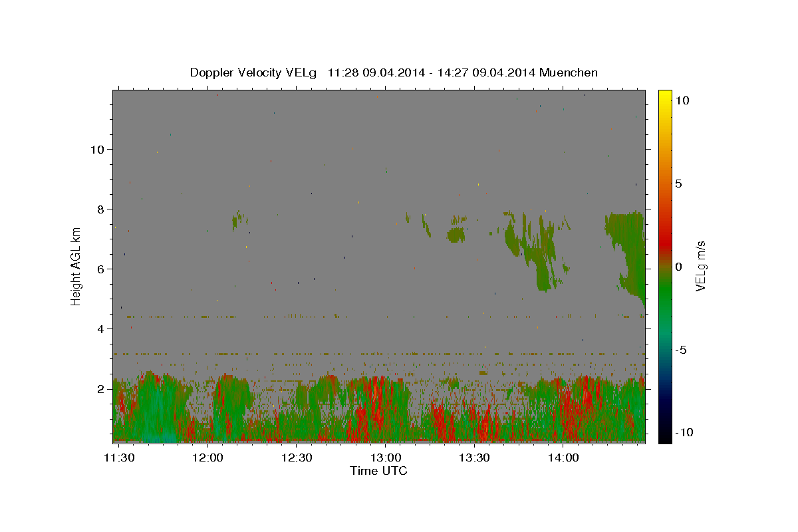This screenshot has height=532, width=798.
Task: Click the plot title 'Doppler Velocity VELg'
Action: tap(252, 73)
